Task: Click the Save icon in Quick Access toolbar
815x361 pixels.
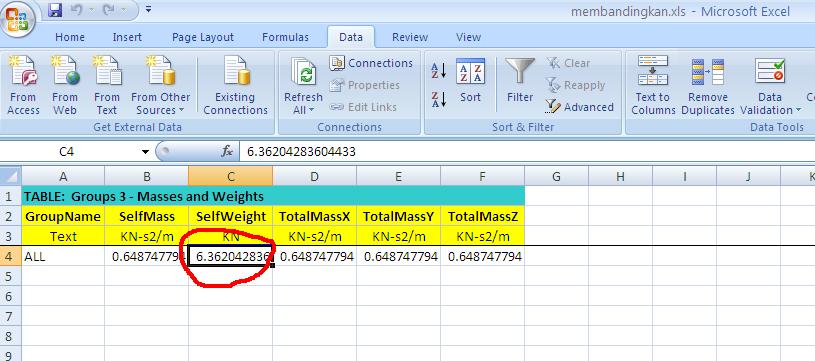Action: pyautogui.click(x=55, y=10)
